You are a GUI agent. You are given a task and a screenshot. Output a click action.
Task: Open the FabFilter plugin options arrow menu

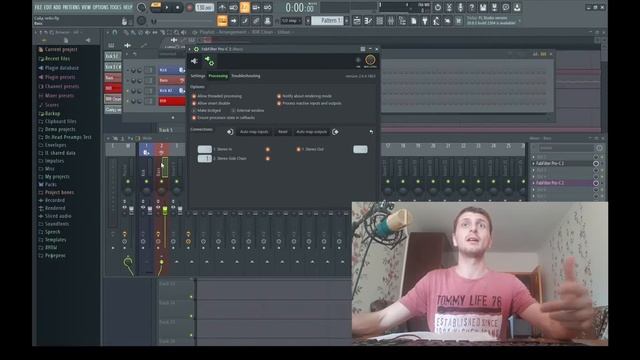pos(190,49)
